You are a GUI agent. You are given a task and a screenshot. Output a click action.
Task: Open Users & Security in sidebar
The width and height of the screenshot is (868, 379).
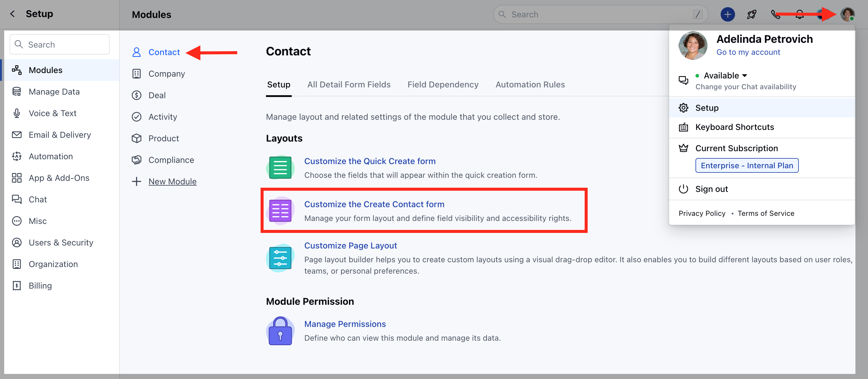pyautogui.click(x=61, y=242)
